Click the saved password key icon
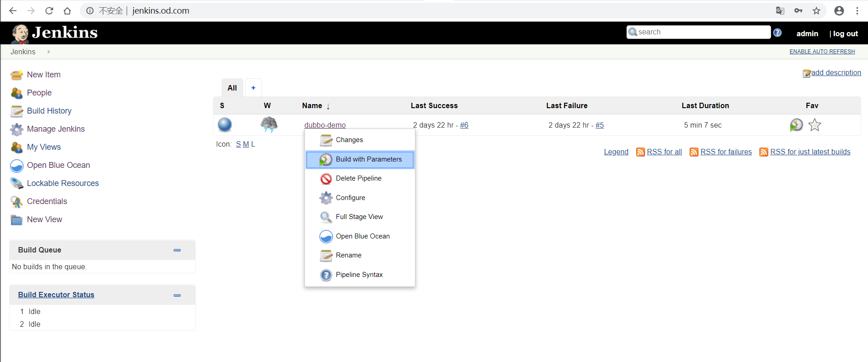868x362 pixels. pos(798,11)
